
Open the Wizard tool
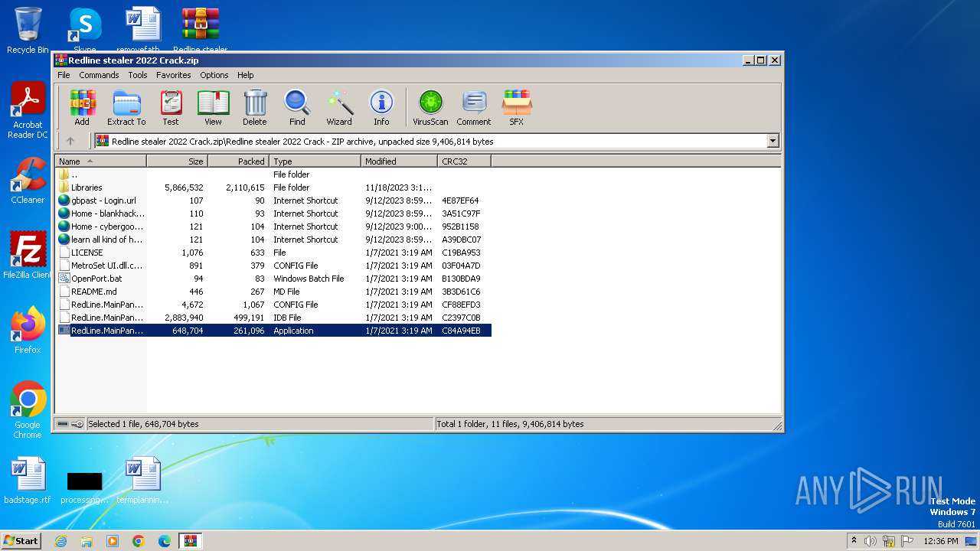coord(339,107)
